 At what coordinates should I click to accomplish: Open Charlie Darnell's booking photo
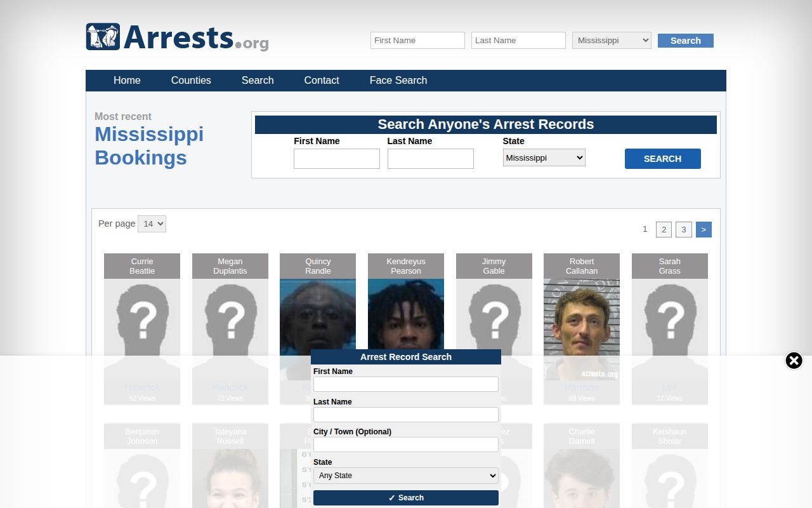[582, 478]
